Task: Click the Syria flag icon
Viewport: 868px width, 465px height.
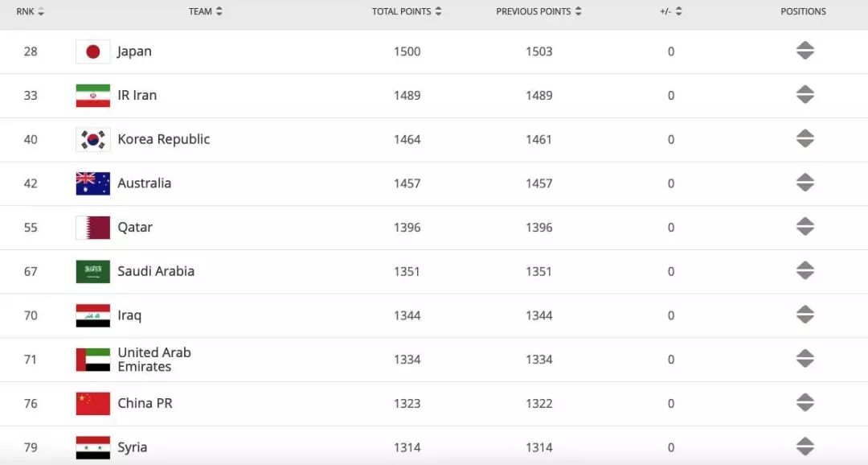Action: tap(93, 447)
